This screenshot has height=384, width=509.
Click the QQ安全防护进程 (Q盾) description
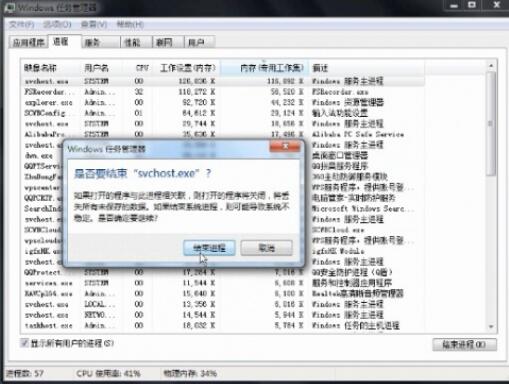(352, 272)
